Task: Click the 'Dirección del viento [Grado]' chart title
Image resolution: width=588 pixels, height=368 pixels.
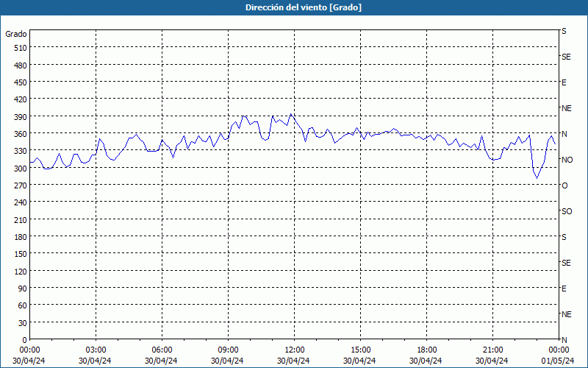Action: (304, 7)
